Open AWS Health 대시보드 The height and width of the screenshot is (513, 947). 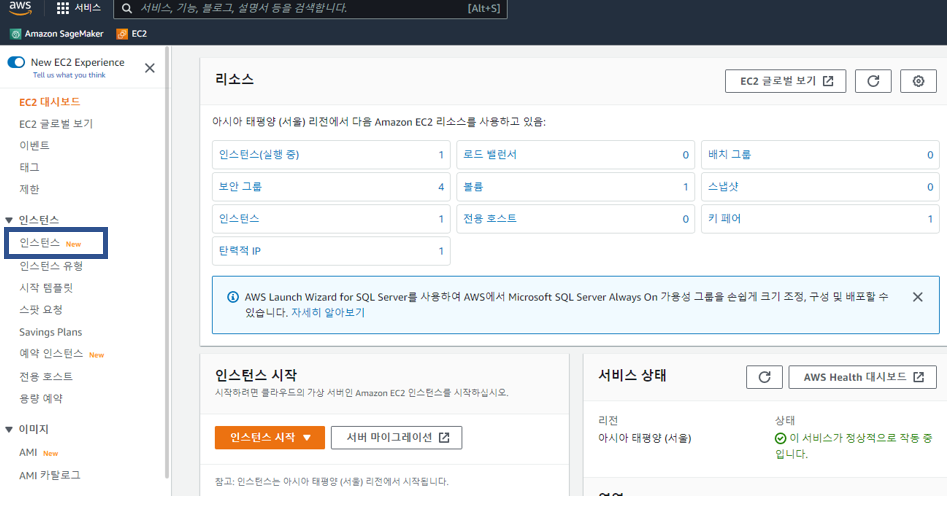click(x=862, y=377)
